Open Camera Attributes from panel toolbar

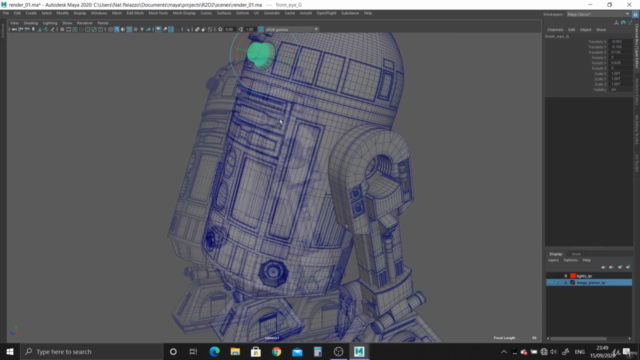click(27, 29)
